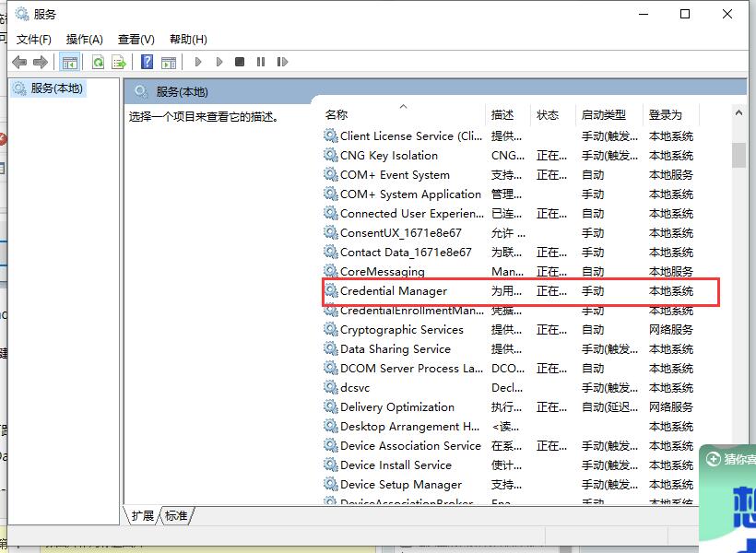Switch to the 标准 tab
Image resolution: width=756 pixels, height=553 pixels.
(x=176, y=515)
